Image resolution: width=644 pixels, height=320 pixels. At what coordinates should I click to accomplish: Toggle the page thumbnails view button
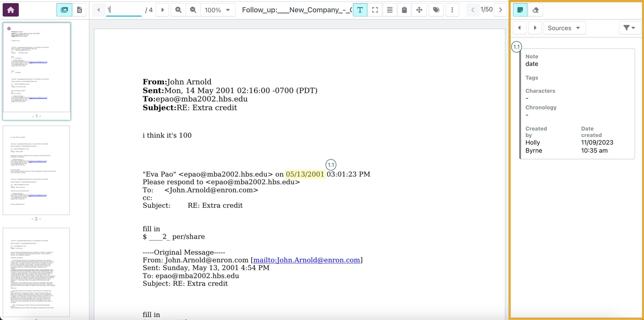coord(64,10)
